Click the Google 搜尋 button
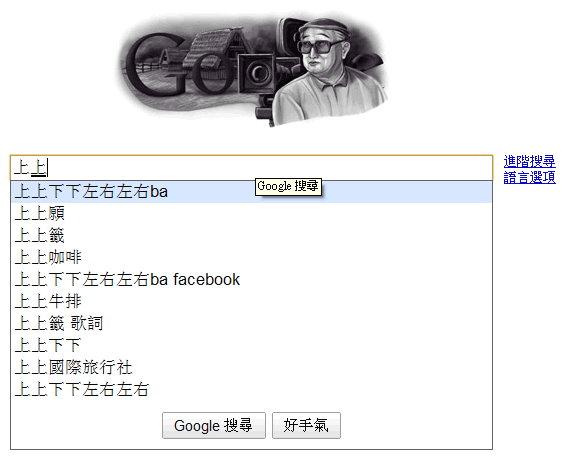 click(x=214, y=426)
